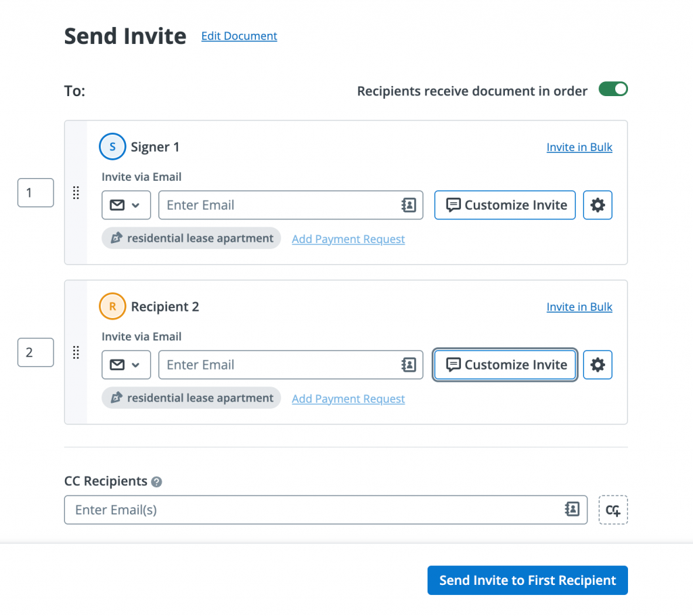This screenshot has width=693, height=616.
Task: Open contact book in Signer 1 email field
Action: 409,205
